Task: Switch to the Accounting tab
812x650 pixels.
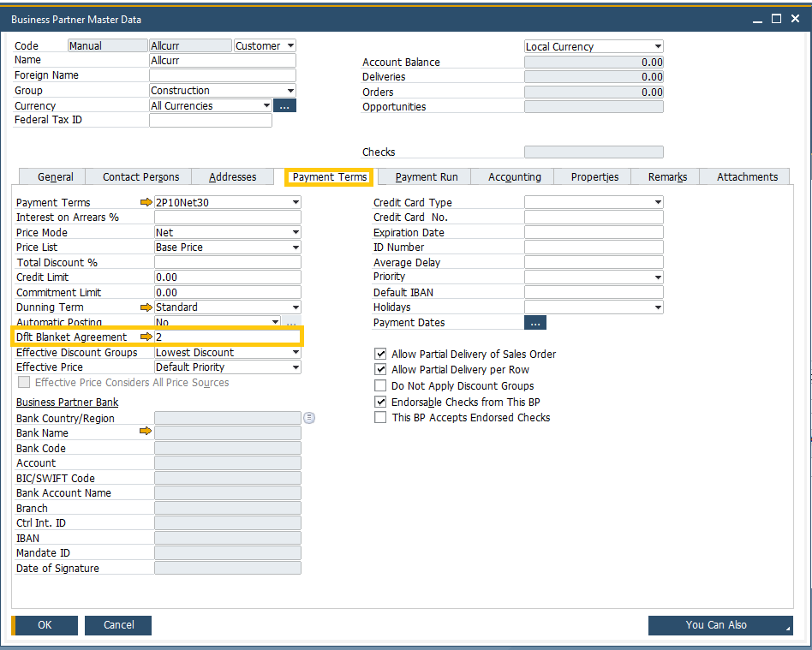Action: click(x=514, y=177)
